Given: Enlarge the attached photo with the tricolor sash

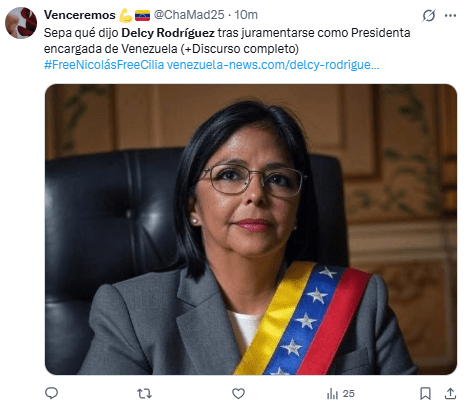Looking at the screenshot, I should [x=251, y=229].
